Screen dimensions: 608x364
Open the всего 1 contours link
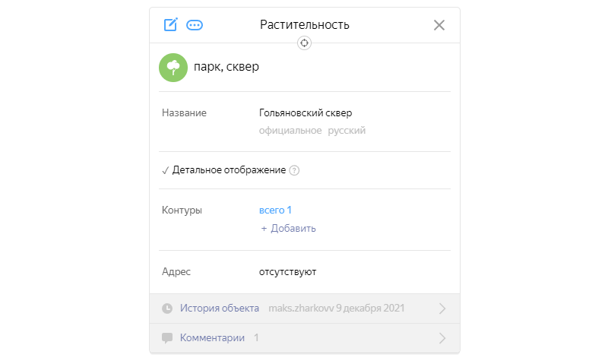point(276,210)
